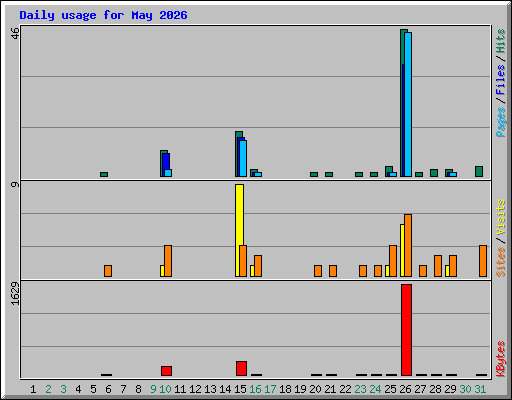
Task: Click the day 29 label on the x-axis
Action: point(450,389)
